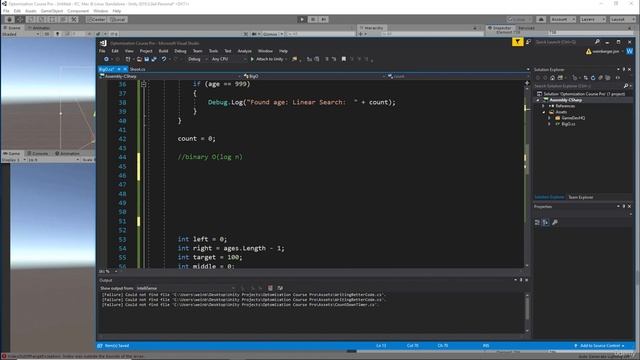
Task: Select the Unity Move tool
Action: click(x=20, y=19)
